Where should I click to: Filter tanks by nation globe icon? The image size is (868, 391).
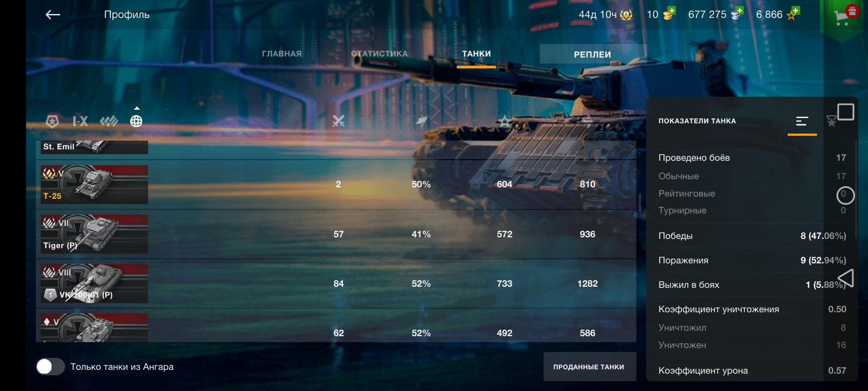pyautogui.click(x=136, y=121)
